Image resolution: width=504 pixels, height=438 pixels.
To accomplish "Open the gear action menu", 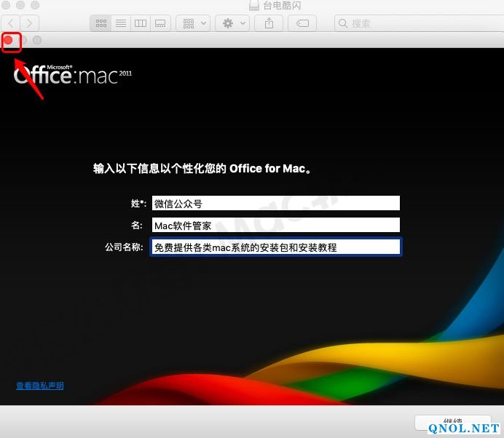I will (233, 23).
